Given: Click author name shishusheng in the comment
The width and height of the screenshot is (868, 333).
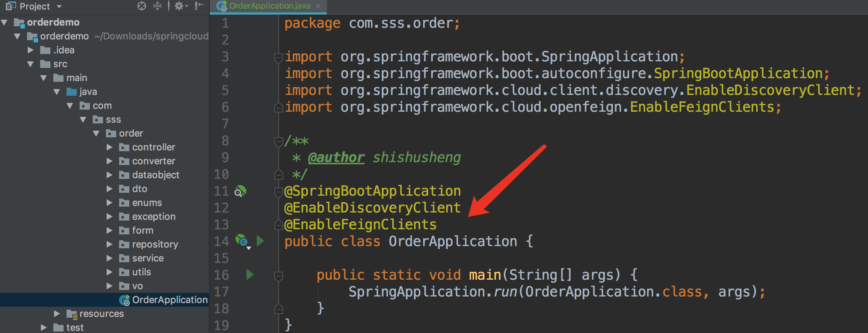Looking at the screenshot, I should point(417,157).
